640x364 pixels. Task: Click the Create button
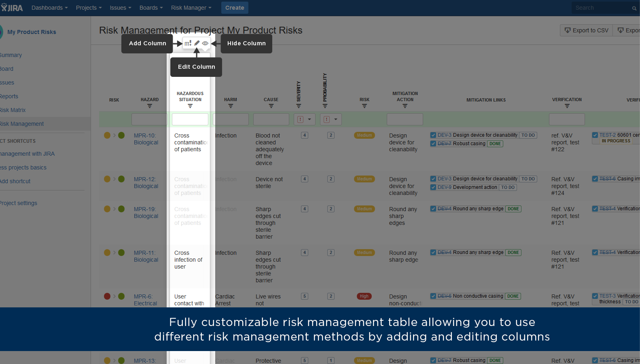point(235,8)
